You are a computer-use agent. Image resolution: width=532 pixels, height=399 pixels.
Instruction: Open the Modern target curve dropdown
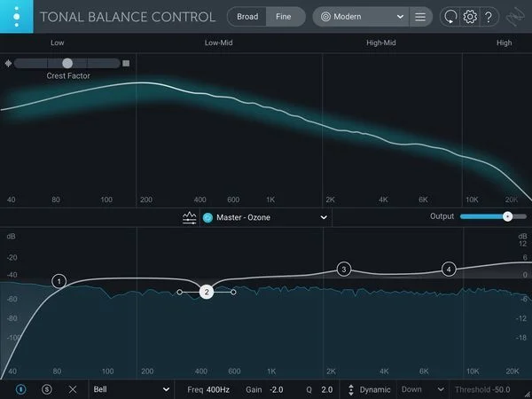361,17
